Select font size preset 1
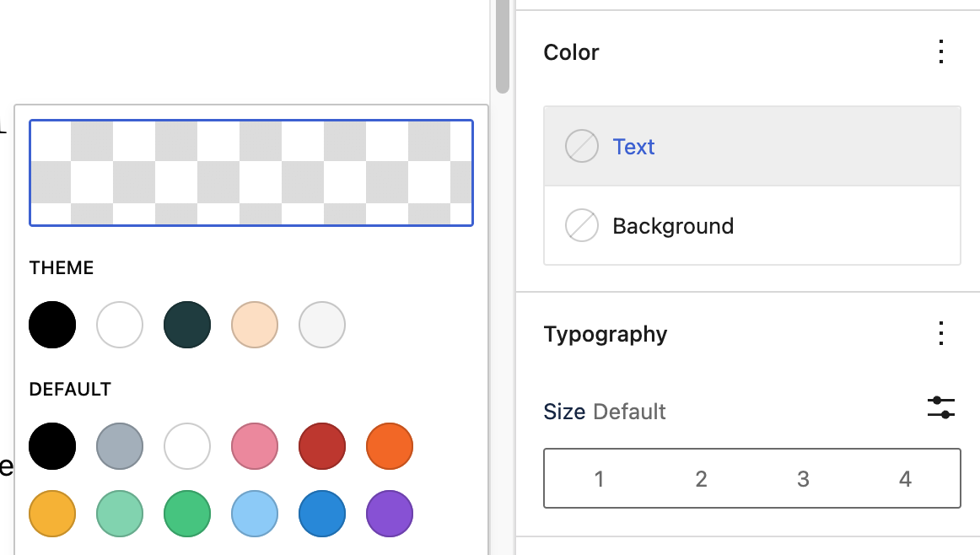Viewport: 980px width, 555px height. point(599,478)
